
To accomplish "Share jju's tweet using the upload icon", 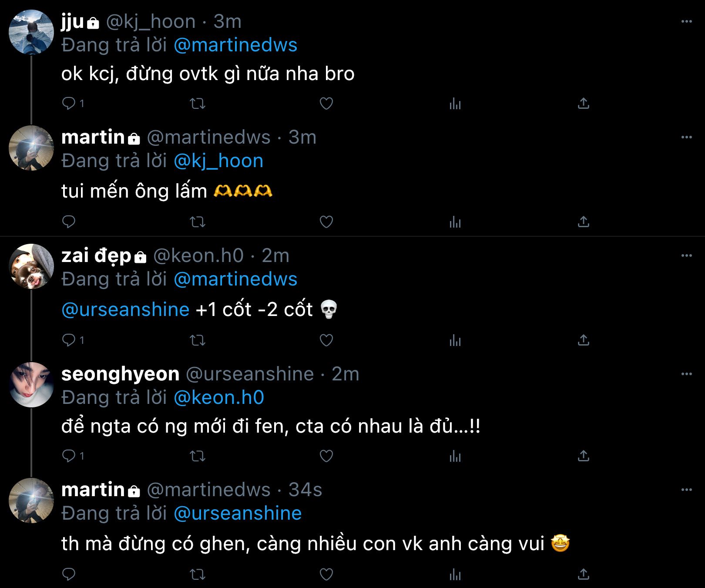I will [x=583, y=104].
